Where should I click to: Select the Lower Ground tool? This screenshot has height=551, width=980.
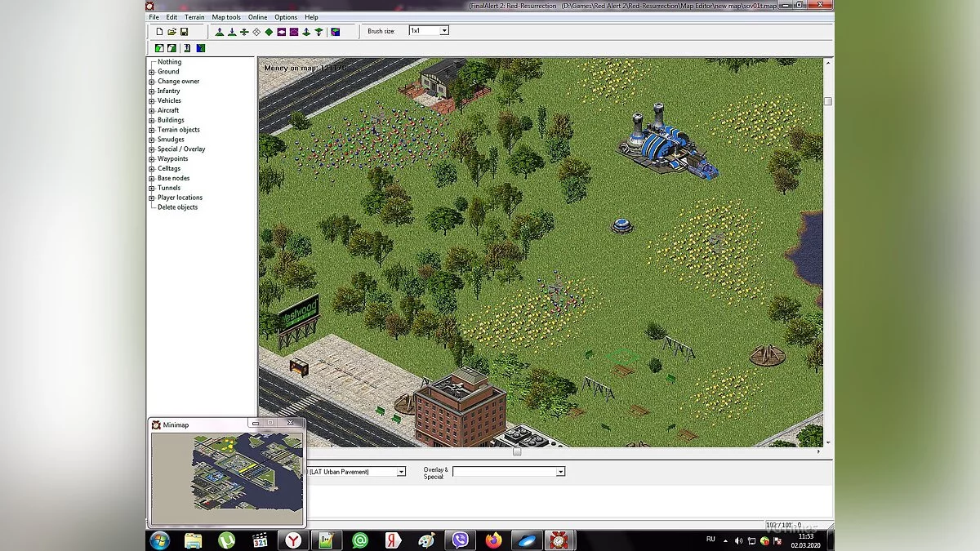click(x=231, y=31)
